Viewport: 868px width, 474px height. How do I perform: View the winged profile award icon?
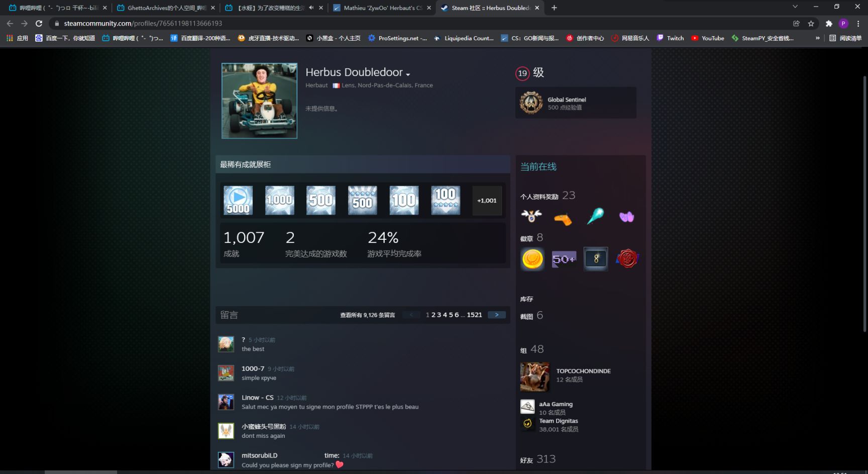(531, 216)
